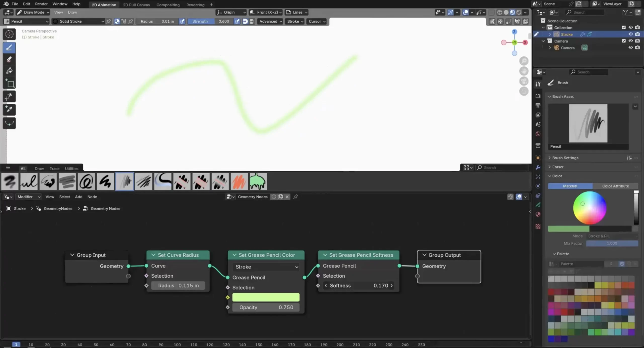Open the Modifier Properties wrench tab

(x=538, y=167)
